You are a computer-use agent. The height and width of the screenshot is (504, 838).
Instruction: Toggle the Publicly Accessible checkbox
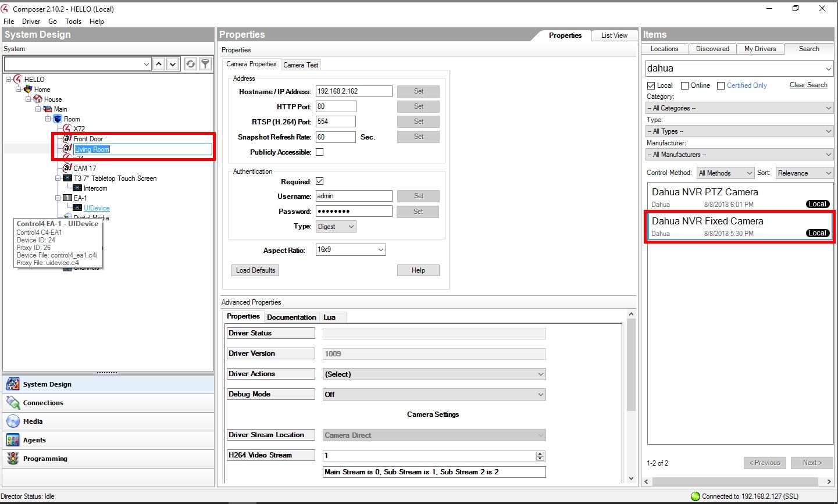coord(319,152)
